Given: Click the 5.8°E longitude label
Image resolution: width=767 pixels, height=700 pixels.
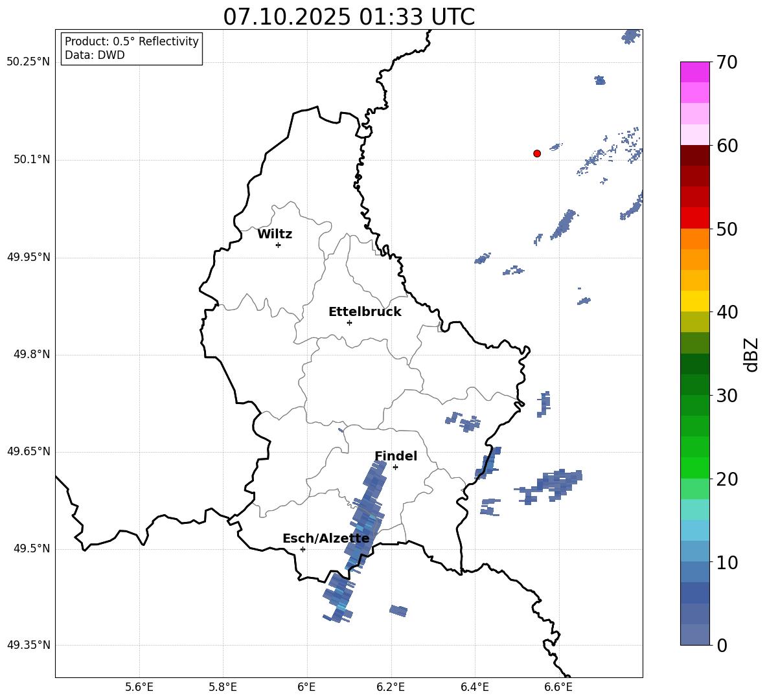Looking at the screenshot, I should [223, 687].
